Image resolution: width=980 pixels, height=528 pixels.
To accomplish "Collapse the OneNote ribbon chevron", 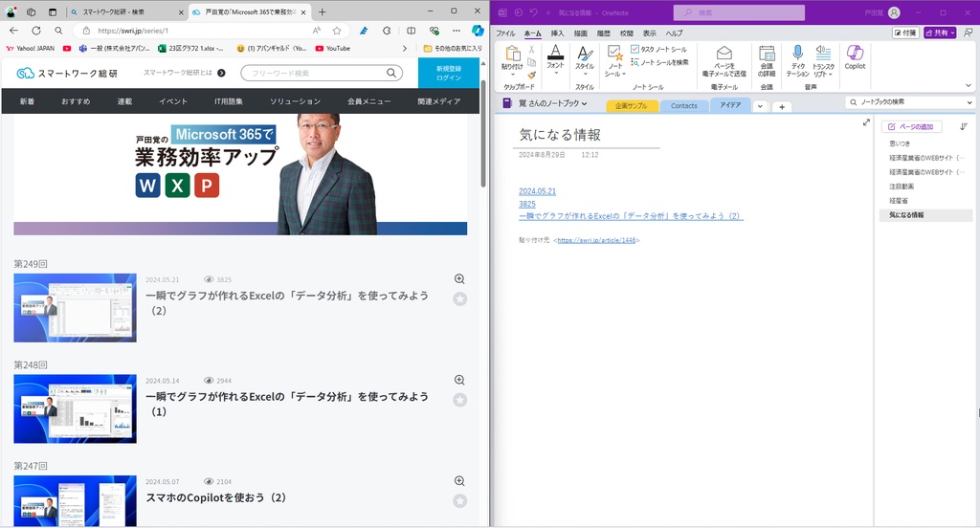I will (x=969, y=86).
